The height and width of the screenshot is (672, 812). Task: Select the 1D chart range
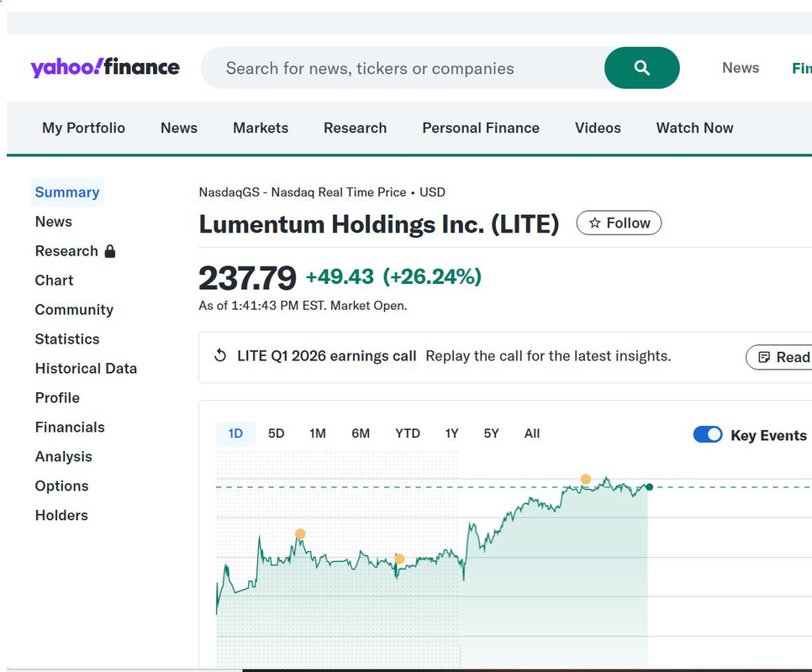[235, 433]
